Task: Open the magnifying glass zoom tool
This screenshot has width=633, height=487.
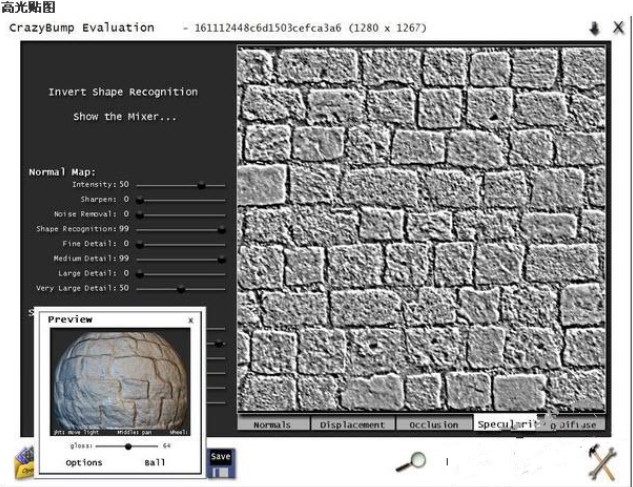Action: (411, 462)
